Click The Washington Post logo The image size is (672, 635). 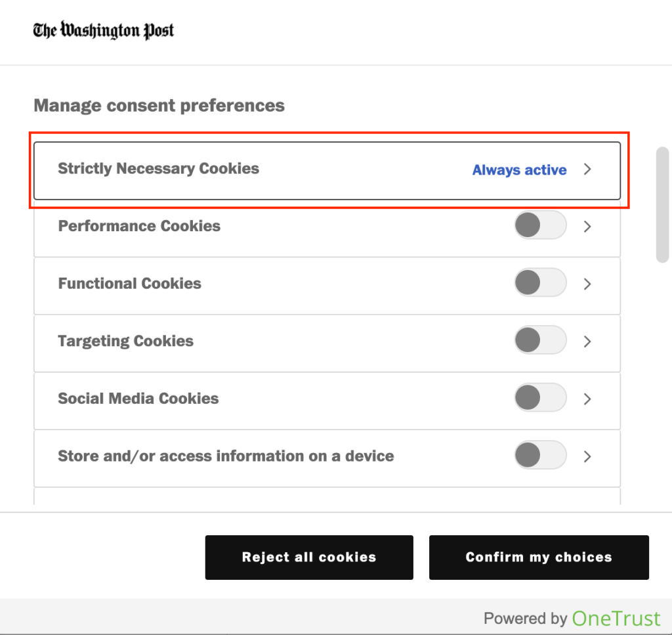103,30
